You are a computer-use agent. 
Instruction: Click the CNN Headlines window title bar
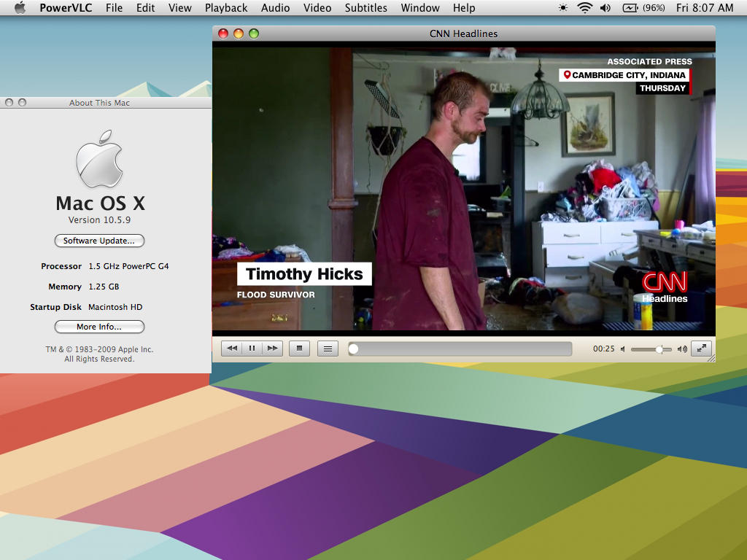pyautogui.click(x=463, y=34)
